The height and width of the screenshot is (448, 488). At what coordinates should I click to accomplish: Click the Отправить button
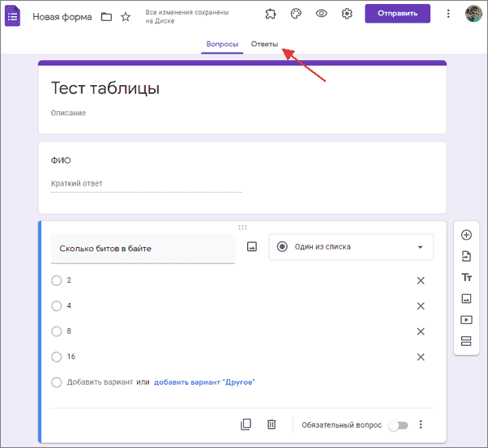tap(397, 14)
